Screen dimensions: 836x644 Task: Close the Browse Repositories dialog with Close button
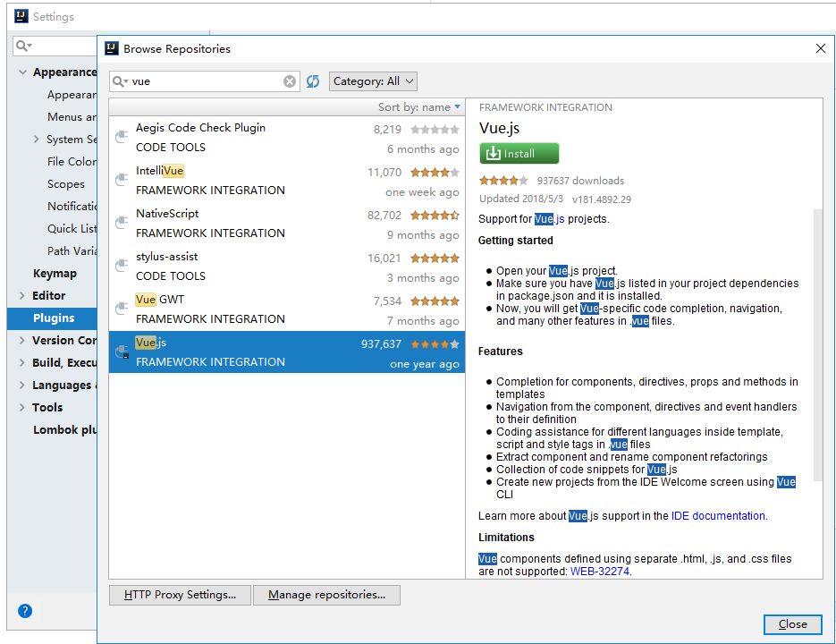pyautogui.click(x=792, y=624)
